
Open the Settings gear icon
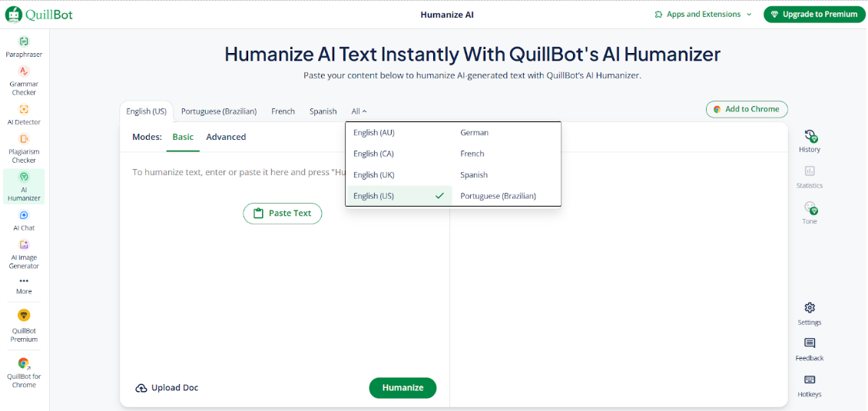tap(810, 308)
